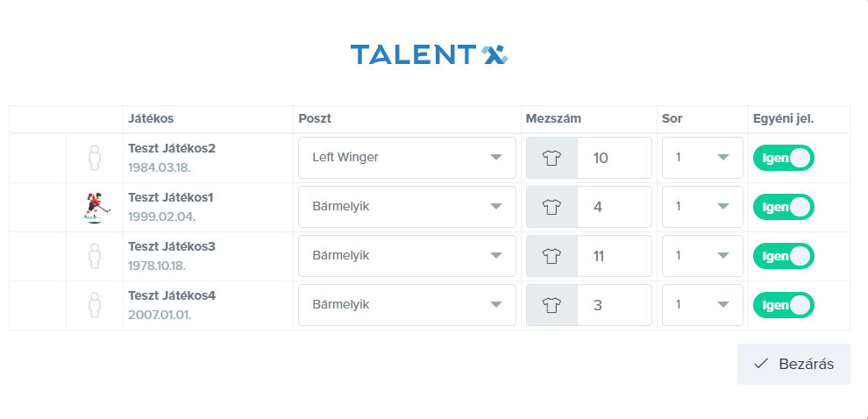
Task: Click the jersey icon beside number 4
Action: coord(551,207)
